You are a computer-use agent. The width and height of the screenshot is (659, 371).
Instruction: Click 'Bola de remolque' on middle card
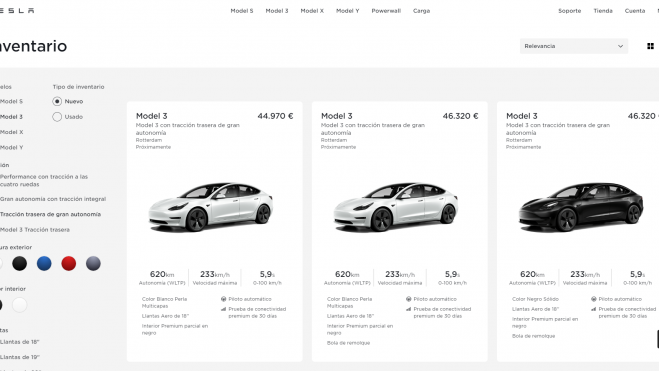(348, 343)
